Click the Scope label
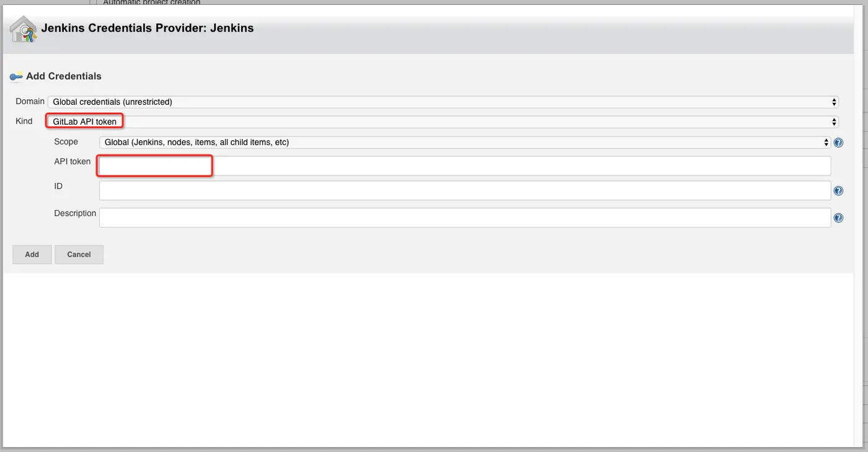 click(x=66, y=141)
